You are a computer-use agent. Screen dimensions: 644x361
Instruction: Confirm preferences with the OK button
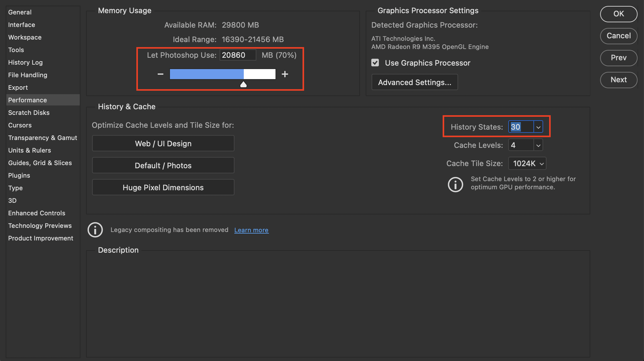click(x=618, y=14)
